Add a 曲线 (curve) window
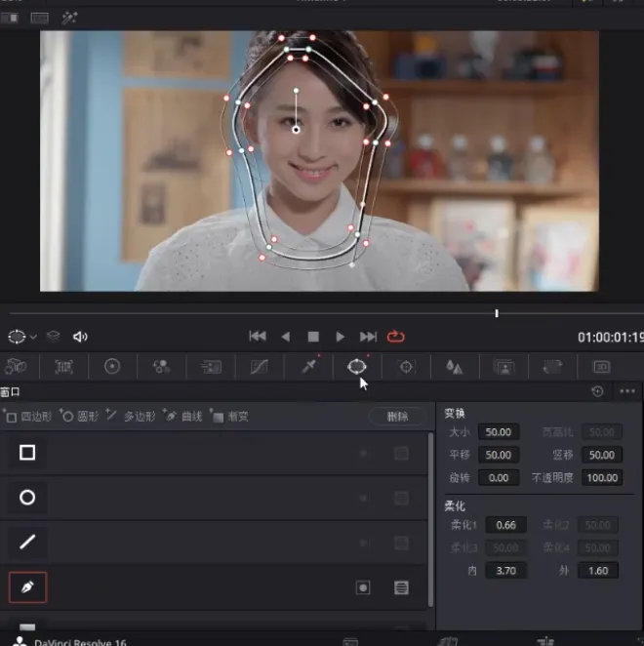 tap(182, 416)
